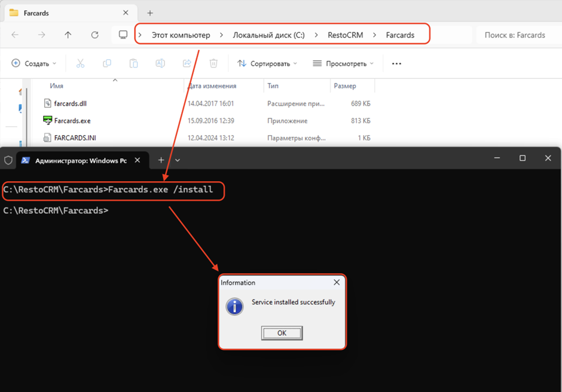Click the Paste clipboard icon
Screen dimensions: 562x392
133,63
